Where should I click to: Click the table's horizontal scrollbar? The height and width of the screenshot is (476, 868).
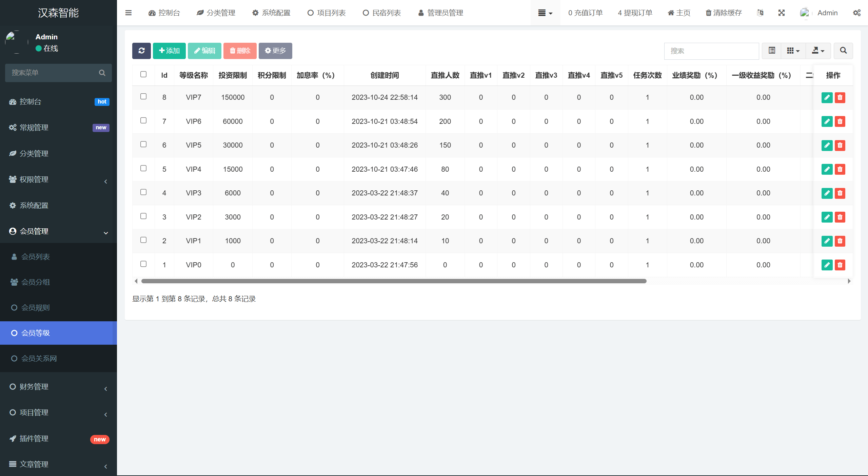click(393, 281)
